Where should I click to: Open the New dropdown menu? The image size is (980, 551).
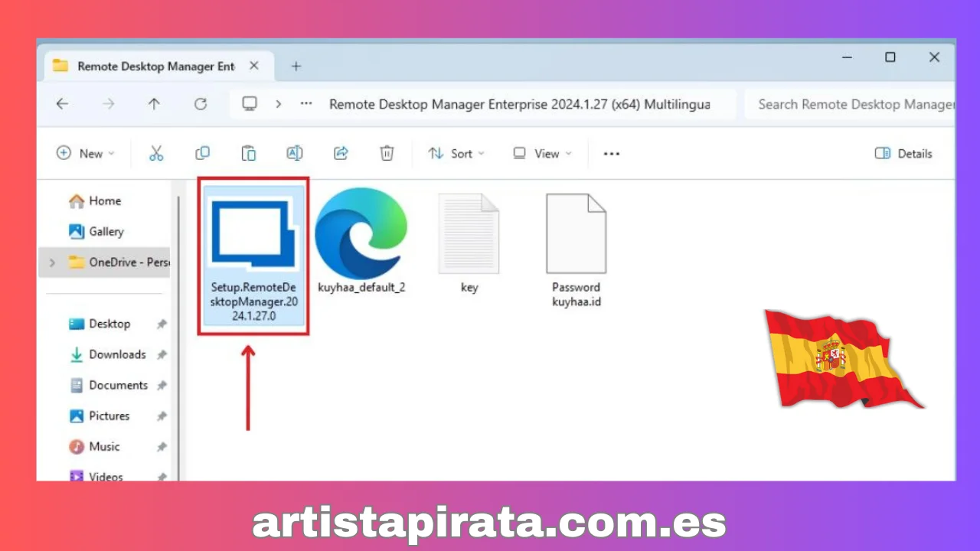point(85,153)
